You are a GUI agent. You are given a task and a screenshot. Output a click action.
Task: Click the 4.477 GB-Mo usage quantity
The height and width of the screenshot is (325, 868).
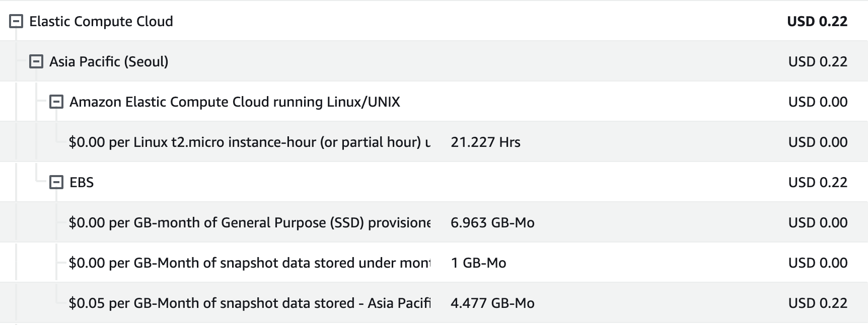click(x=492, y=303)
